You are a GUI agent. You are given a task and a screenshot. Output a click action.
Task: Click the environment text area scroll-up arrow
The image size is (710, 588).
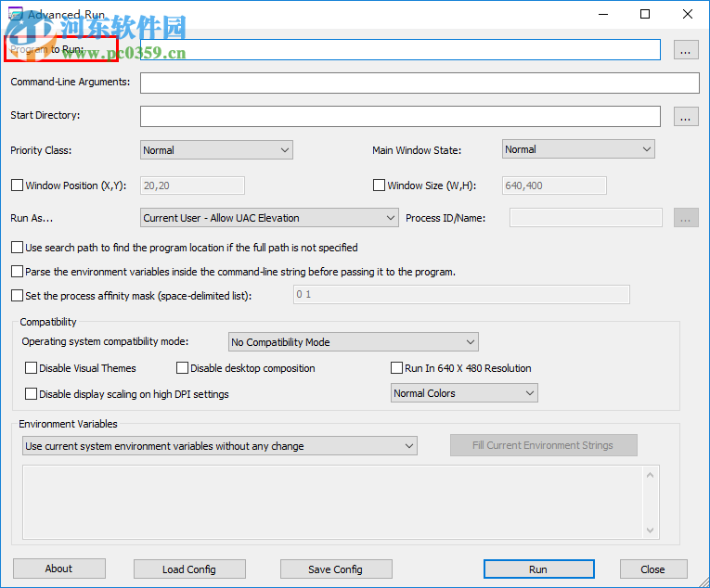tap(651, 475)
